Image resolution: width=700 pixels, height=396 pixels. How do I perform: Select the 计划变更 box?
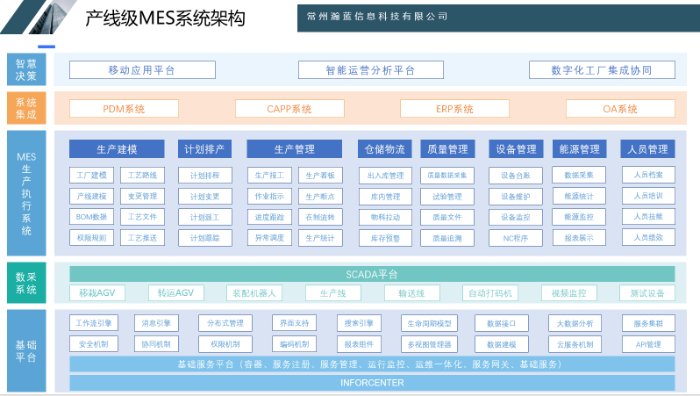[205, 196]
